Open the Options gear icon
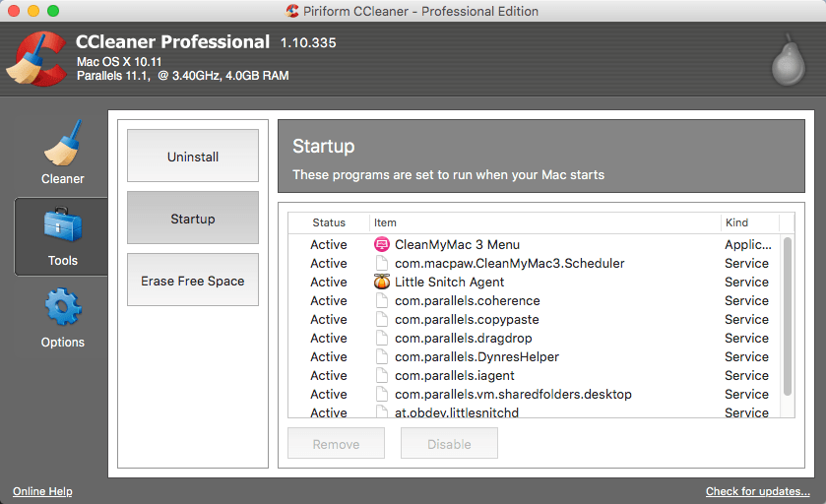This screenshot has width=826, height=504. (x=62, y=307)
